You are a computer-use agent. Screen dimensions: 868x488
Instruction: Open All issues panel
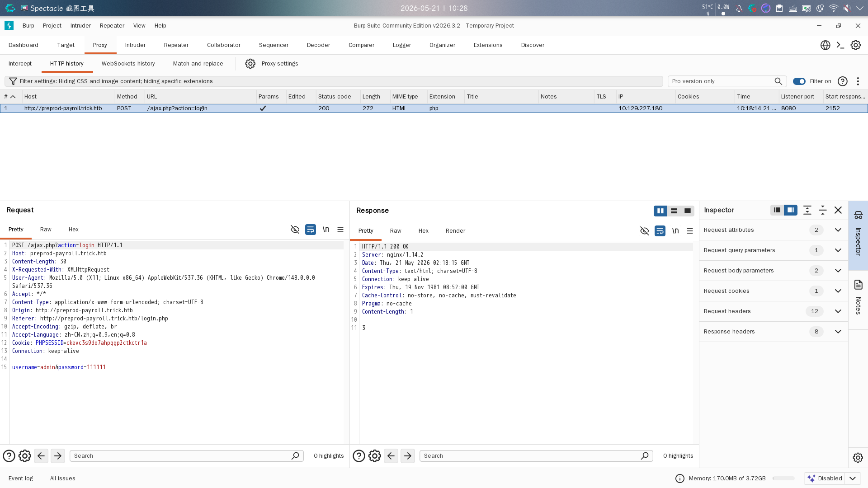click(63, 479)
